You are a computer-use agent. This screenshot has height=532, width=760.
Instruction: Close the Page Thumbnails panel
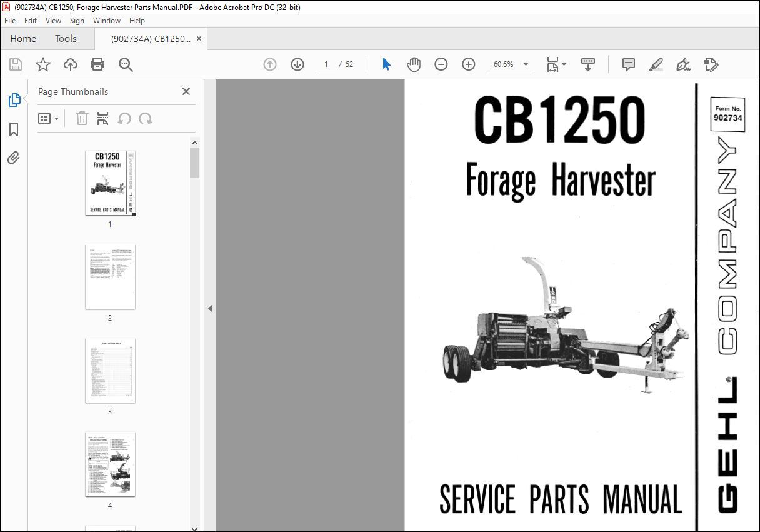186,91
